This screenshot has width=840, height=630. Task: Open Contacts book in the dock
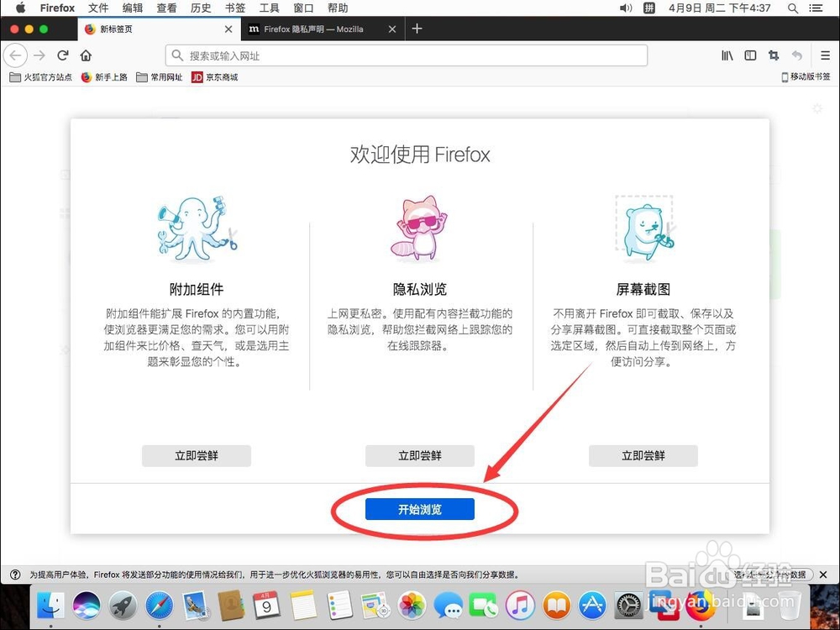(231, 606)
